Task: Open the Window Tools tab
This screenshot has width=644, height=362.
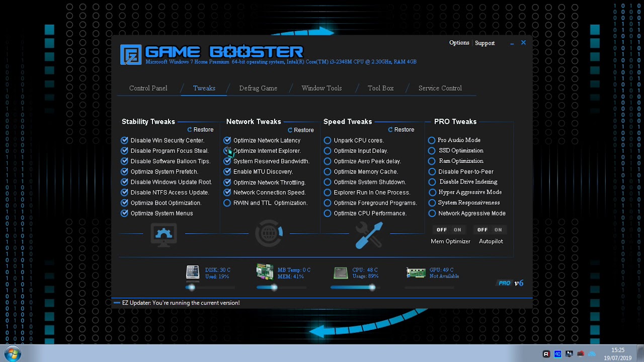Action: pos(321,88)
